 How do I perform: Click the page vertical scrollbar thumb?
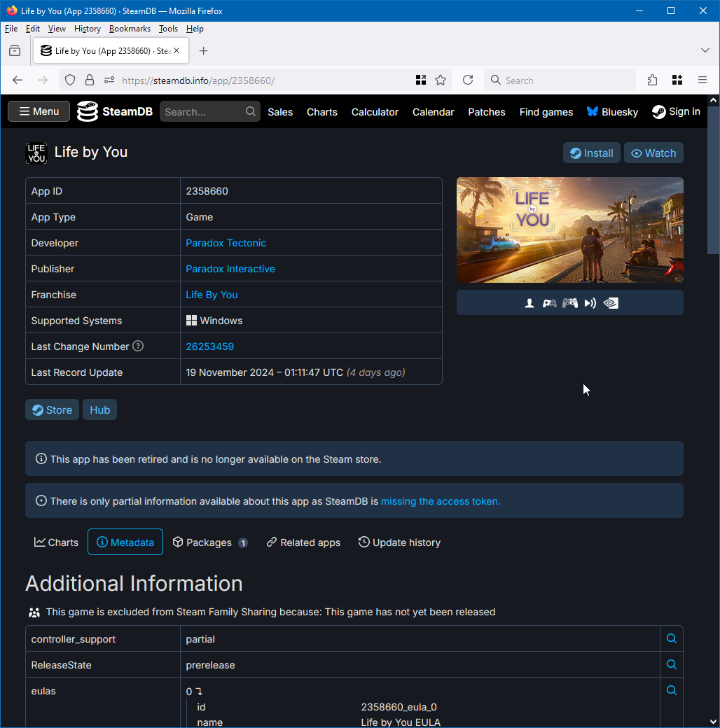click(x=713, y=180)
